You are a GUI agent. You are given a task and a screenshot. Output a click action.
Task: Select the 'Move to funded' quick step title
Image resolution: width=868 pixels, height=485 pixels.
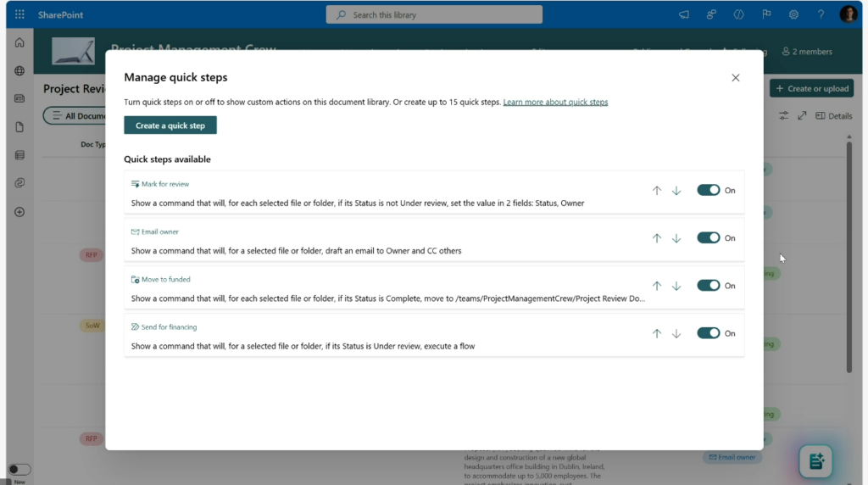pyautogui.click(x=165, y=279)
